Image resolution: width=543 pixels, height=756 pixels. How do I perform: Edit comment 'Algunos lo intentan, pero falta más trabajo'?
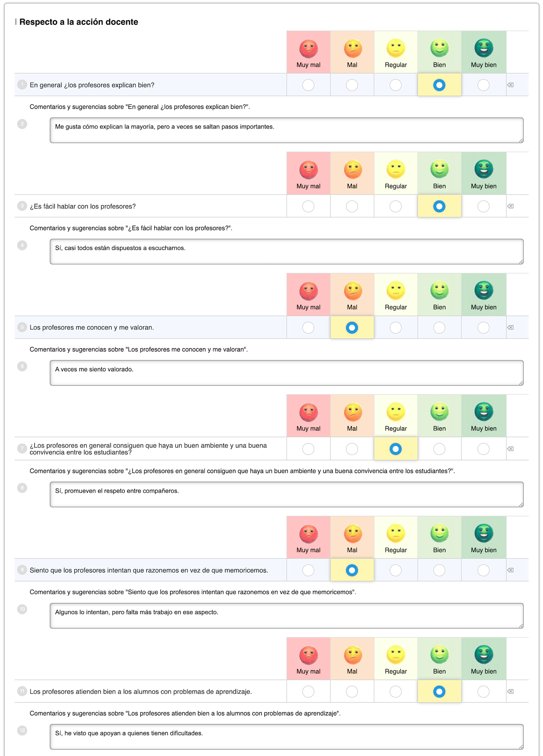[x=287, y=616]
